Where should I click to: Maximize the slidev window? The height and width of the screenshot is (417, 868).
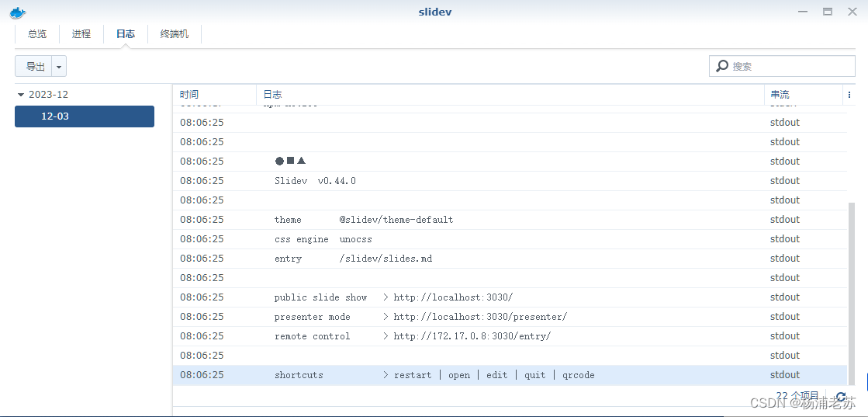[x=828, y=12]
